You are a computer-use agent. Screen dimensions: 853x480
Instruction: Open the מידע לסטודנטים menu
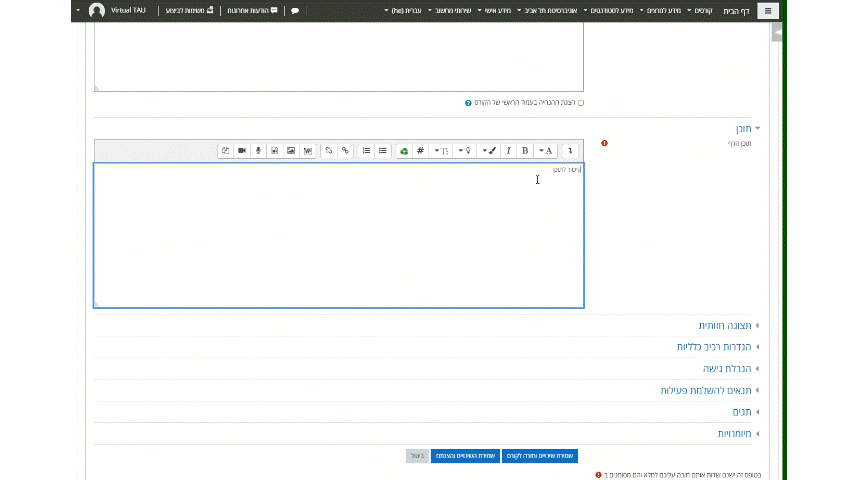[x=608, y=11]
